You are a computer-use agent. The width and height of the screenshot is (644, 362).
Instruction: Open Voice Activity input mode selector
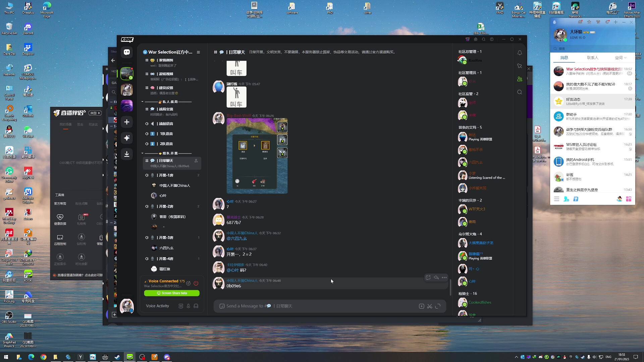pos(158,306)
